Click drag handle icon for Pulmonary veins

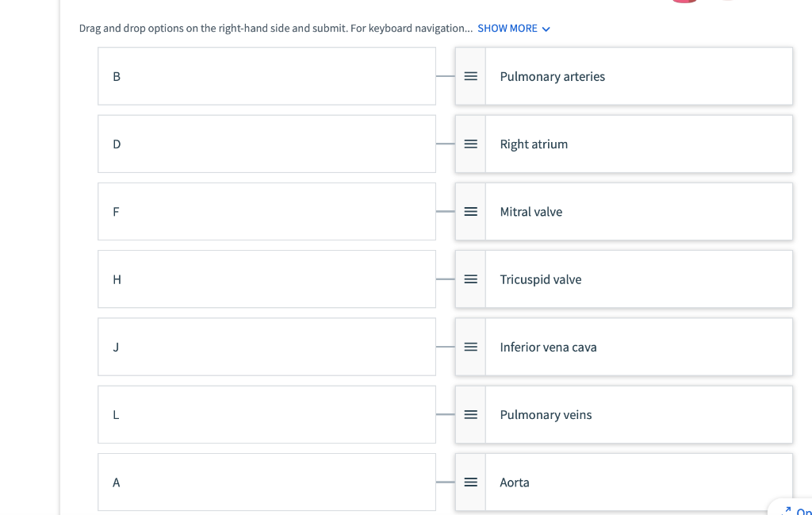(470, 414)
